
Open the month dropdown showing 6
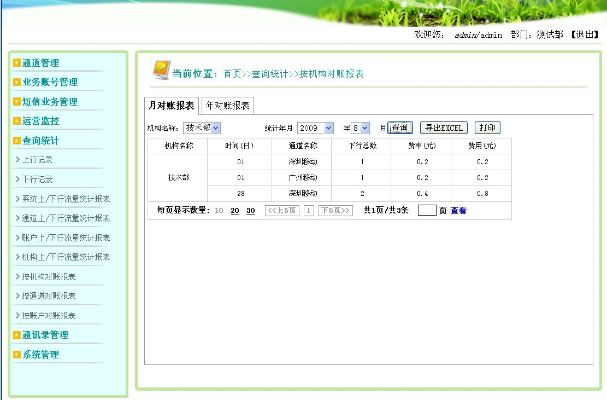click(360, 128)
